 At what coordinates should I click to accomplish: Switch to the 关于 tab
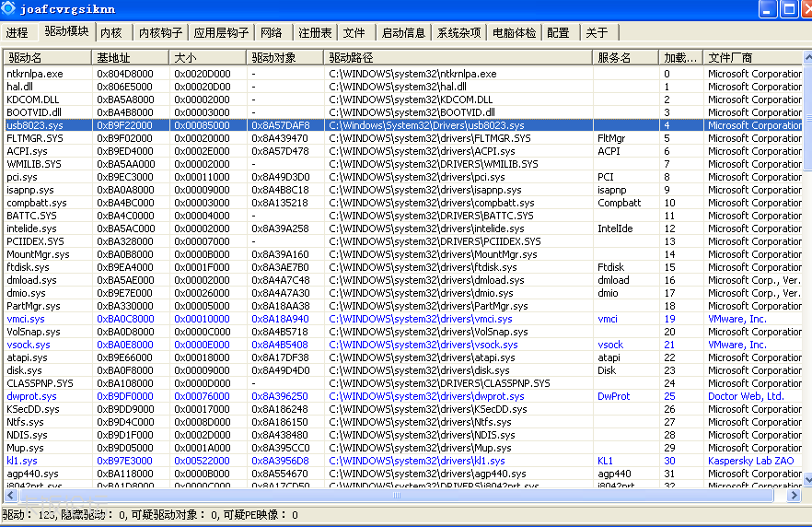pos(597,32)
